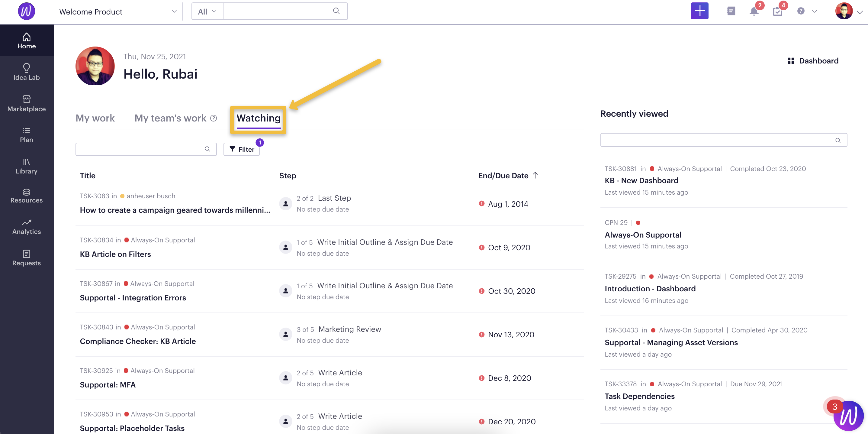Open the All search scope dropdown

pos(207,11)
